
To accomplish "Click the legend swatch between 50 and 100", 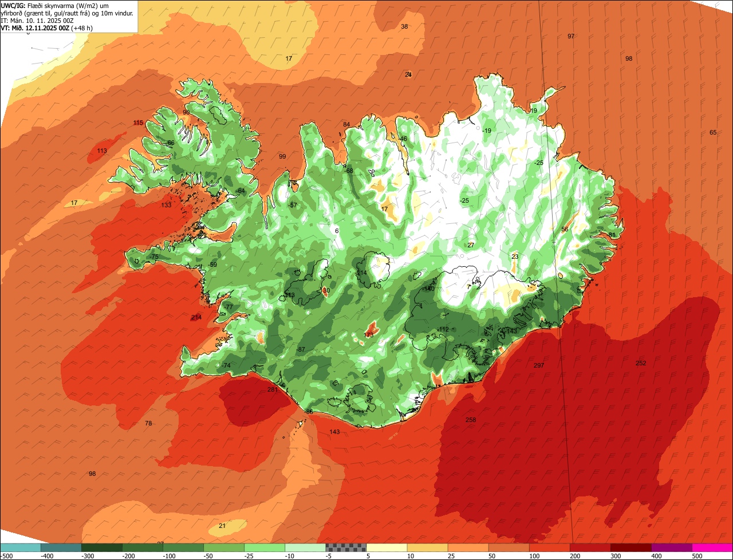I will click(509, 547).
